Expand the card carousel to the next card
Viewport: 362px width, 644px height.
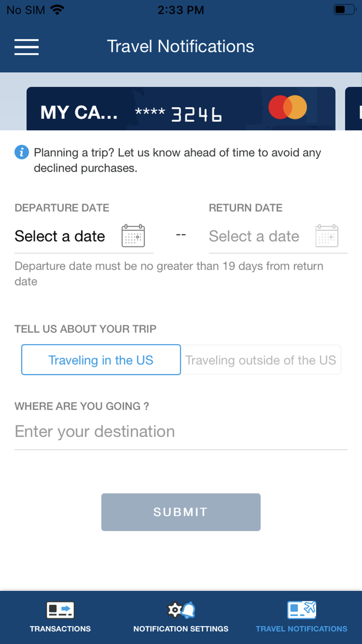click(x=353, y=108)
